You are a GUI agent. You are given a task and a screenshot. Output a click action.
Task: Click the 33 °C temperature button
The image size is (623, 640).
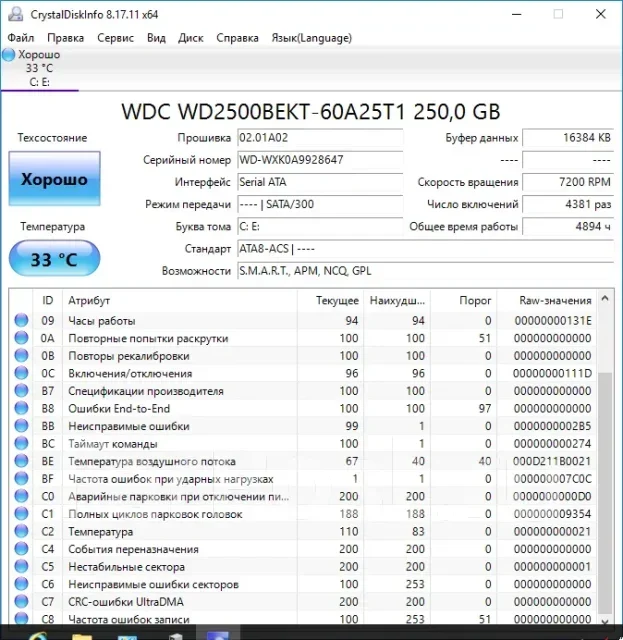pyautogui.click(x=54, y=258)
